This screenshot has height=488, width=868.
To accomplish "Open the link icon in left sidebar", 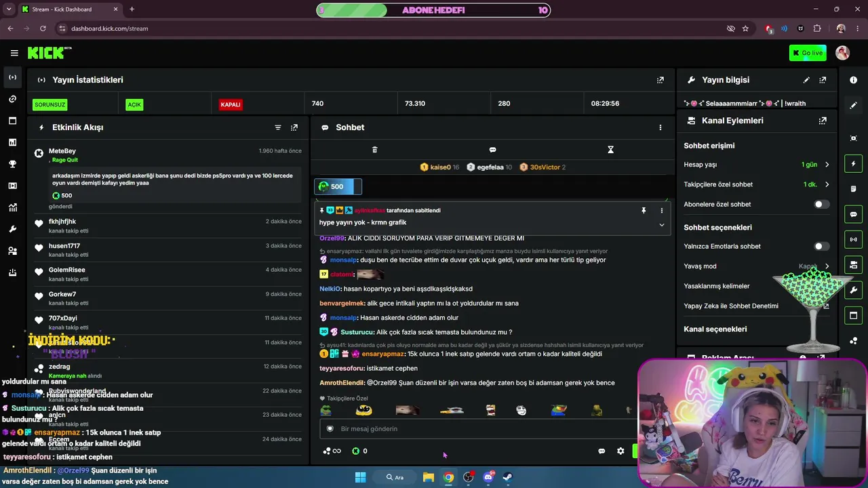I will (12, 99).
